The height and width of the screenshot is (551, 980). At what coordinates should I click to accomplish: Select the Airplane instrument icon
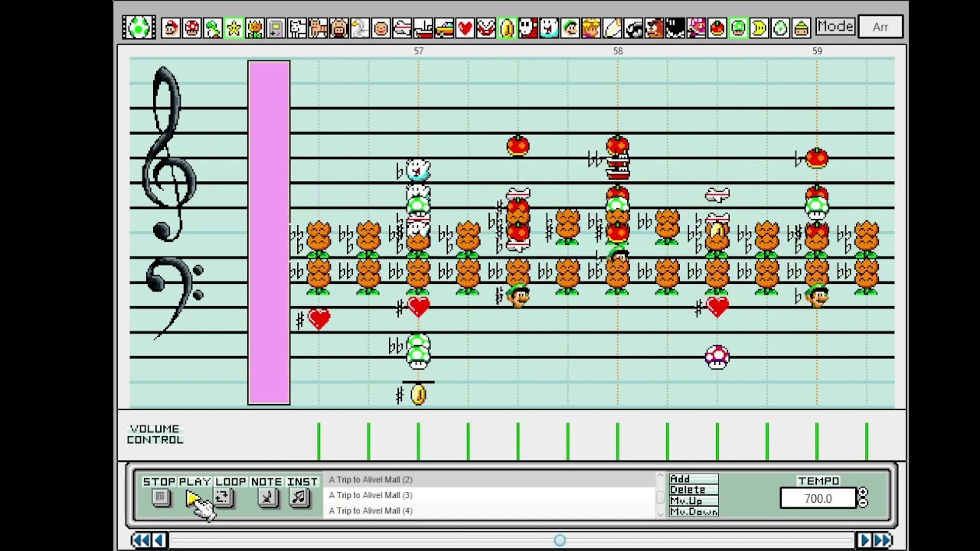[402, 28]
